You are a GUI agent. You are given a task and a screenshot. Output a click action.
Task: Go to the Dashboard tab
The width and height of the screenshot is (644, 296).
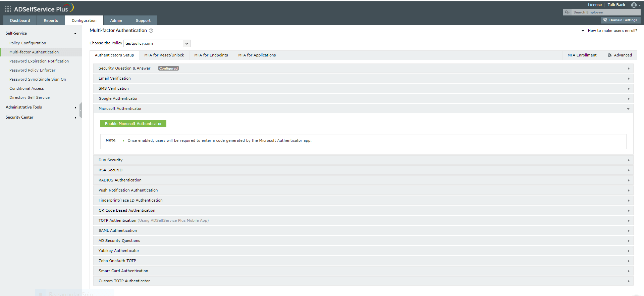click(20, 20)
